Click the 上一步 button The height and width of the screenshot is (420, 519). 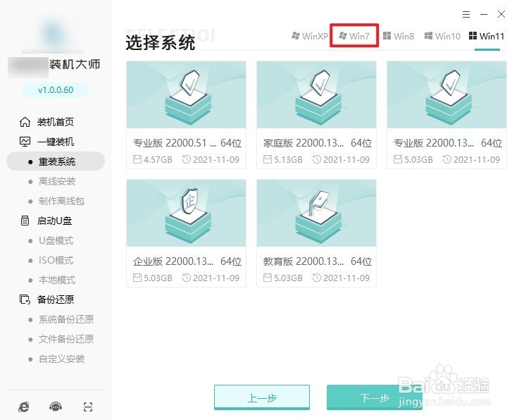point(262,397)
